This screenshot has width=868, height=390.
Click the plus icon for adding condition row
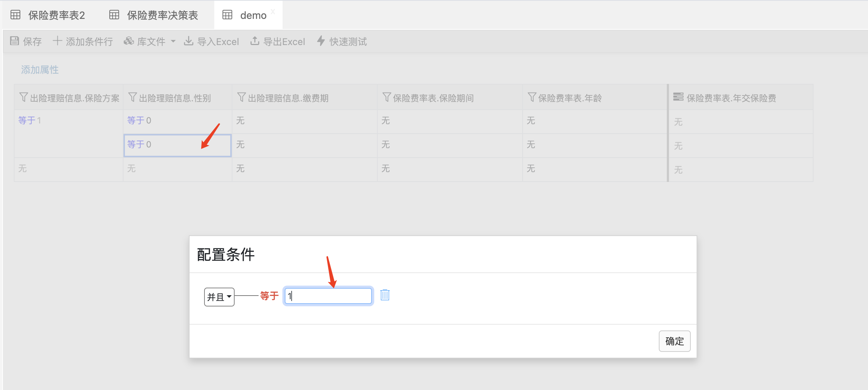57,41
